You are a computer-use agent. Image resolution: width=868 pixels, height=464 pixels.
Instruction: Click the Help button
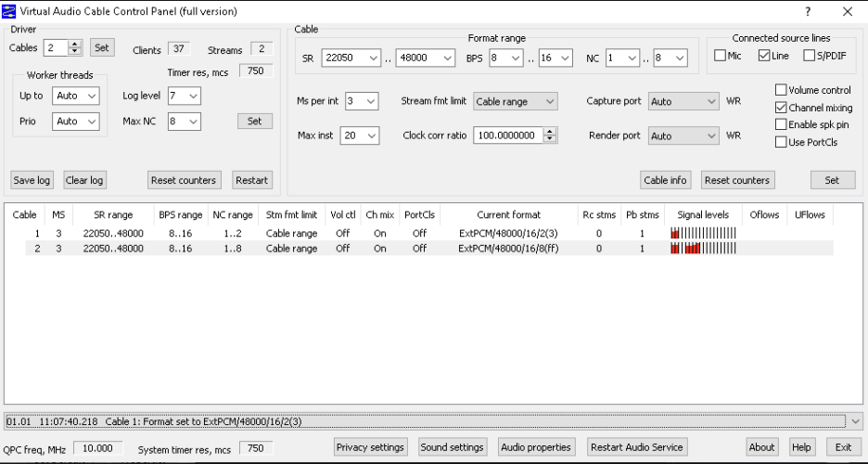tap(801, 447)
